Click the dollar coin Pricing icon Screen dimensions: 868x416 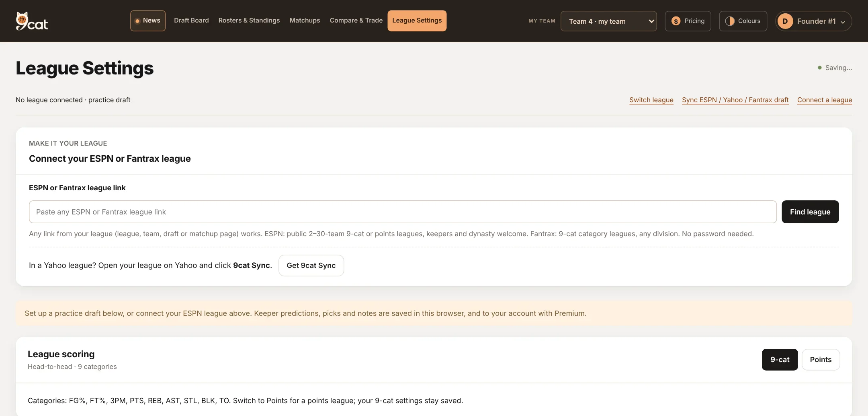676,21
